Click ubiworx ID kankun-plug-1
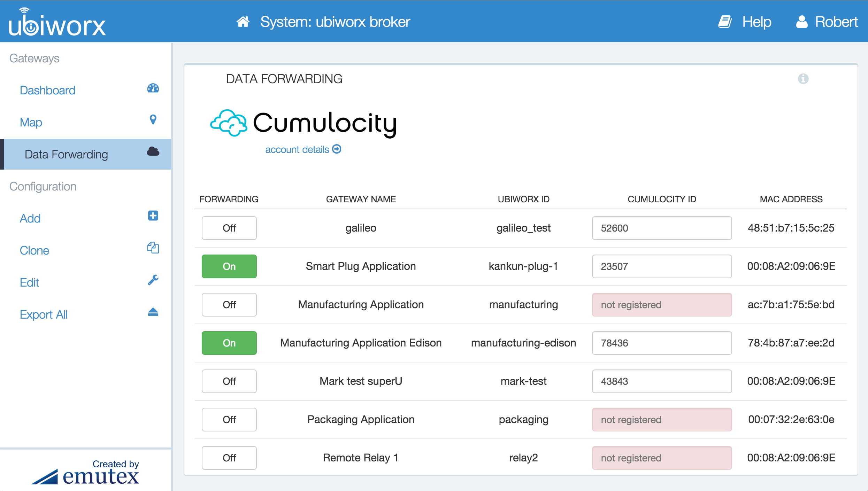This screenshot has height=491, width=868. coord(523,266)
